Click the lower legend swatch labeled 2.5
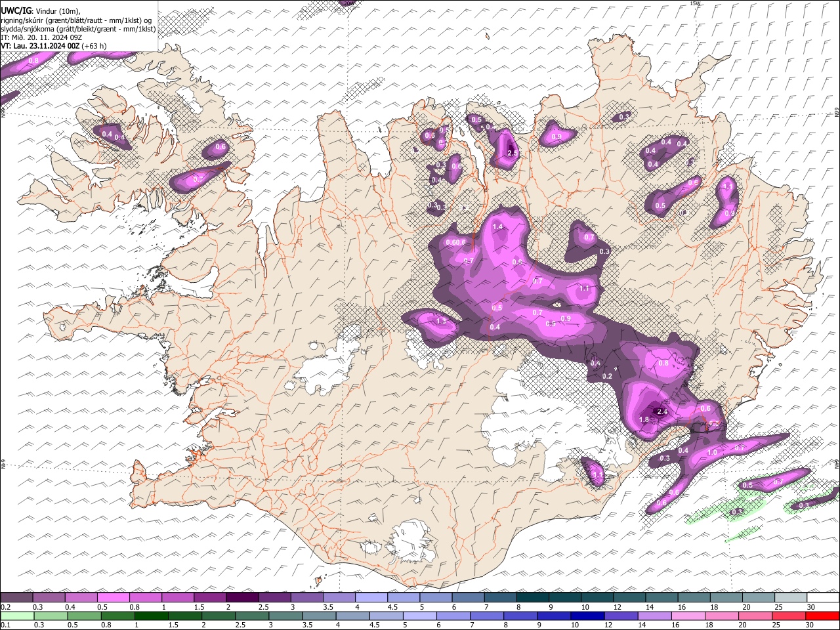This screenshot has height=630, width=840. point(252,616)
